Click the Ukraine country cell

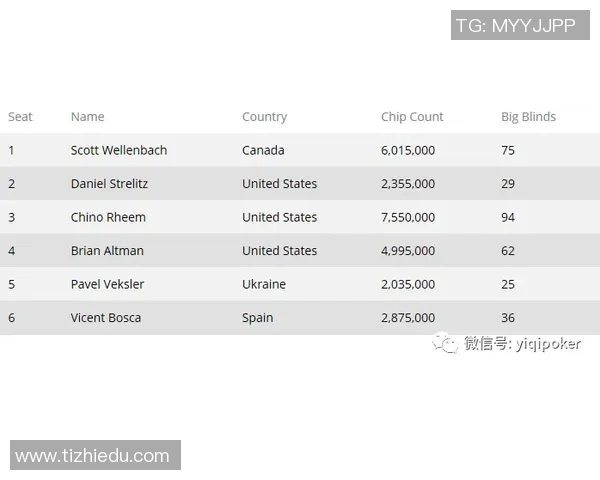pyautogui.click(x=264, y=284)
